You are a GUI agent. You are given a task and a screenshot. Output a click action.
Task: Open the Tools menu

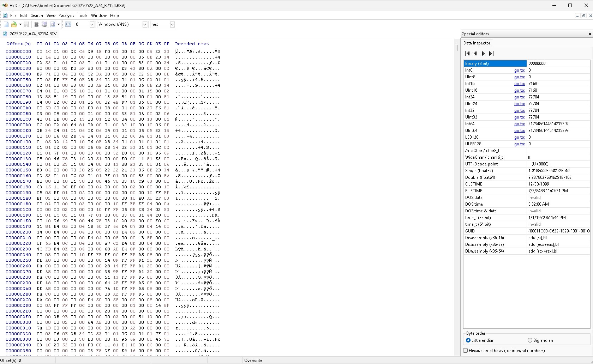coord(83,16)
